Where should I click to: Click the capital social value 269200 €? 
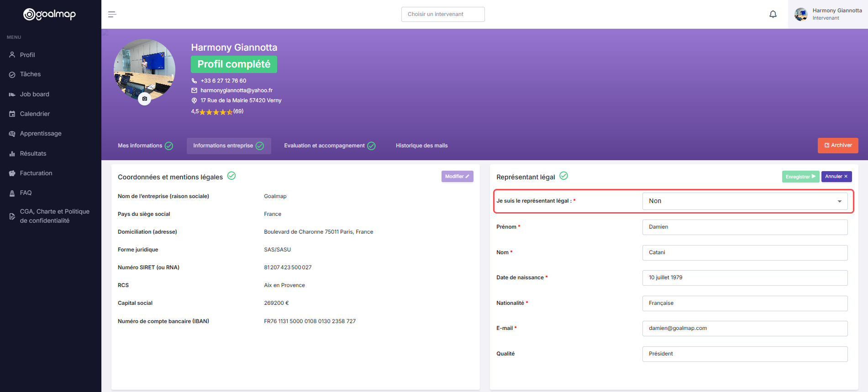(x=276, y=303)
